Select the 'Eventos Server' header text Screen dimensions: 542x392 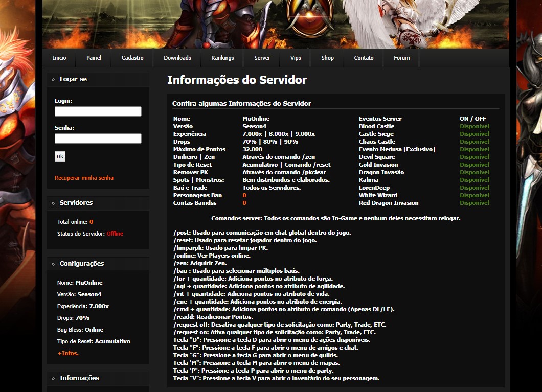380,119
